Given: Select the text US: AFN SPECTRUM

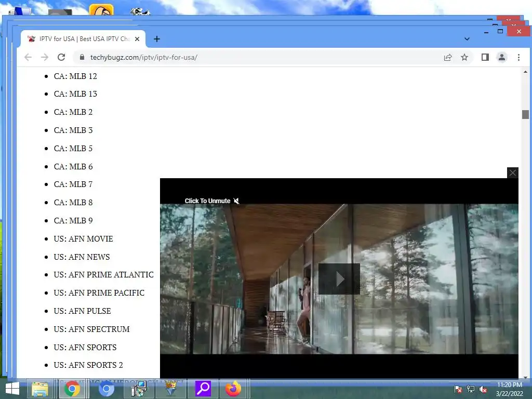Looking at the screenshot, I should pyautogui.click(x=91, y=329).
